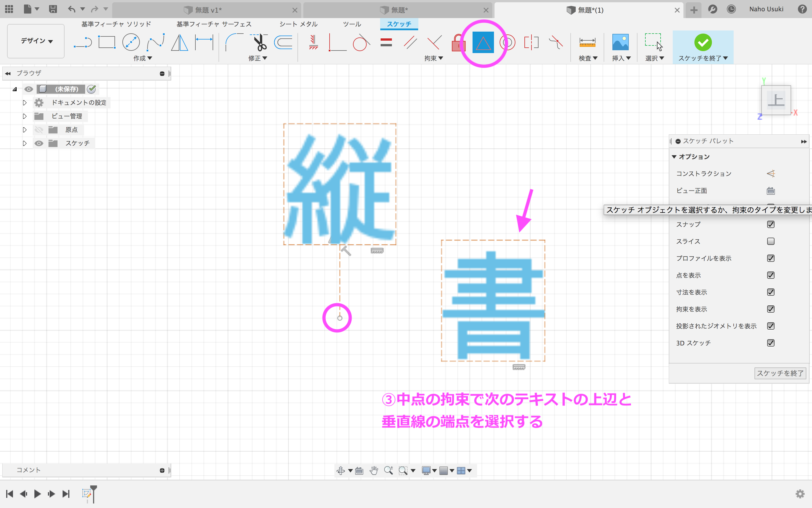Click the Save icon
Viewport: 812px width, 508px height.
pos(53,9)
